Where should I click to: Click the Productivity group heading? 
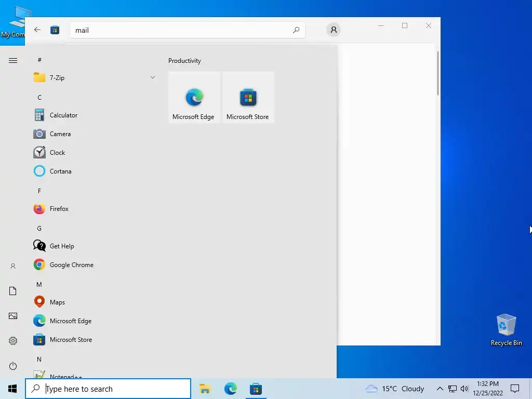tap(184, 61)
